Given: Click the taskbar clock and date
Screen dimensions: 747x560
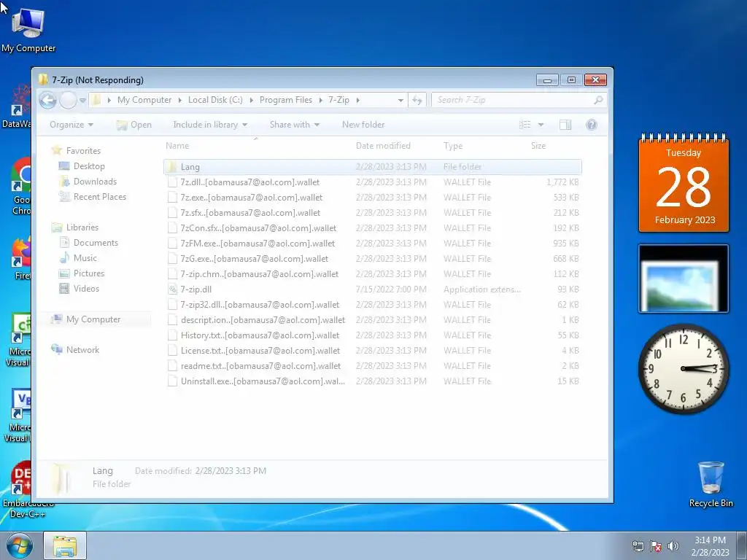Looking at the screenshot, I should [x=710, y=546].
